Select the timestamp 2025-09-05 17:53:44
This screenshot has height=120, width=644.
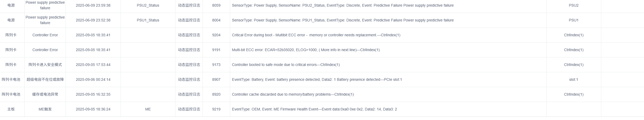93,65
